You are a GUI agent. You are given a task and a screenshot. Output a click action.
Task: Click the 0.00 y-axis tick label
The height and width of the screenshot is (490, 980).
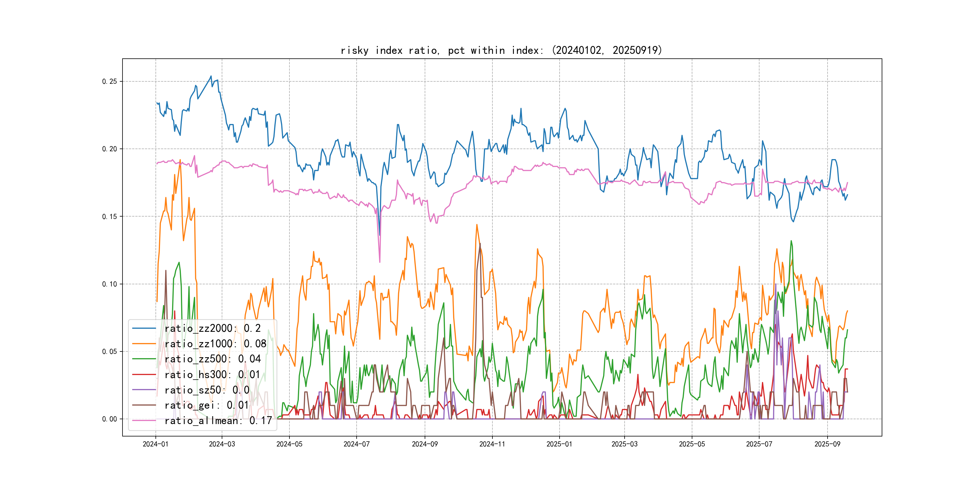(109, 419)
